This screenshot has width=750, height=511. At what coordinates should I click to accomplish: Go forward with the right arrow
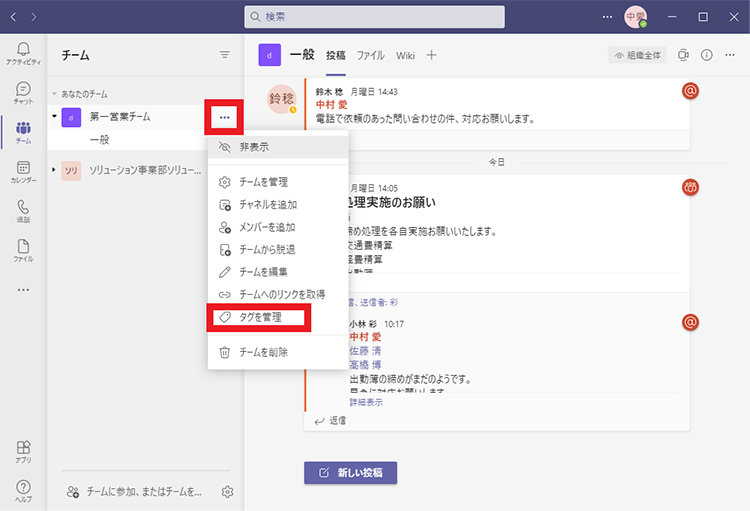(x=33, y=17)
